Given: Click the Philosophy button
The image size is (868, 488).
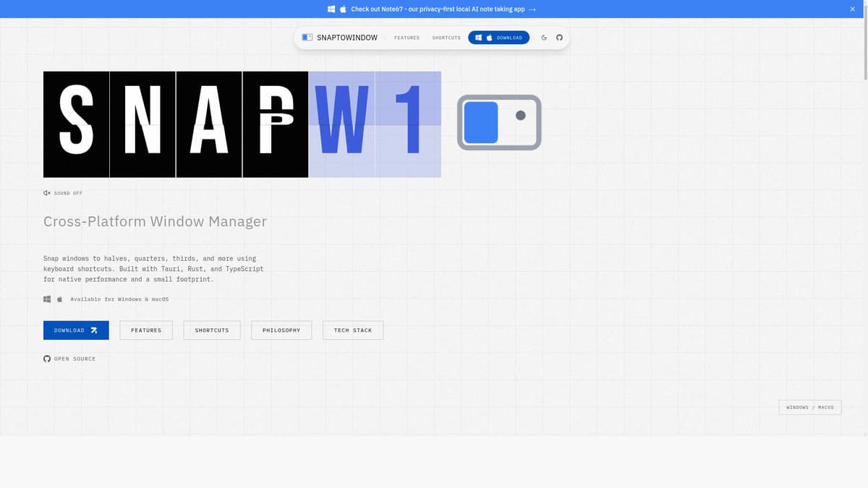Looking at the screenshot, I should [x=281, y=330].
